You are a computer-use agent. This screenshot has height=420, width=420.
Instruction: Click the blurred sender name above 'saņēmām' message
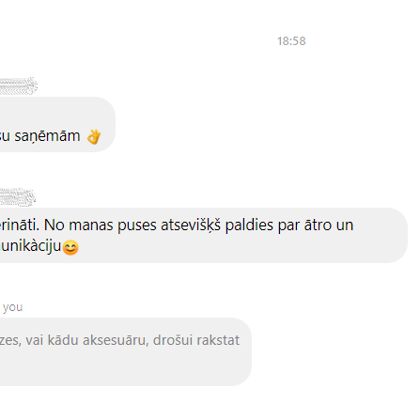18,86
